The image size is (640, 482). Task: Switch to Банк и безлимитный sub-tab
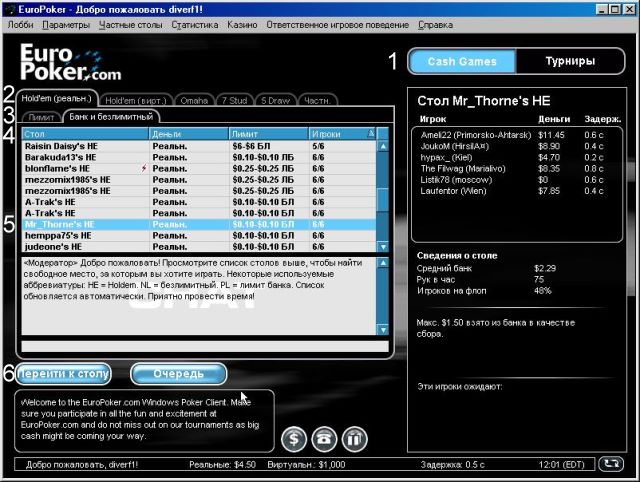click(111, 117)
